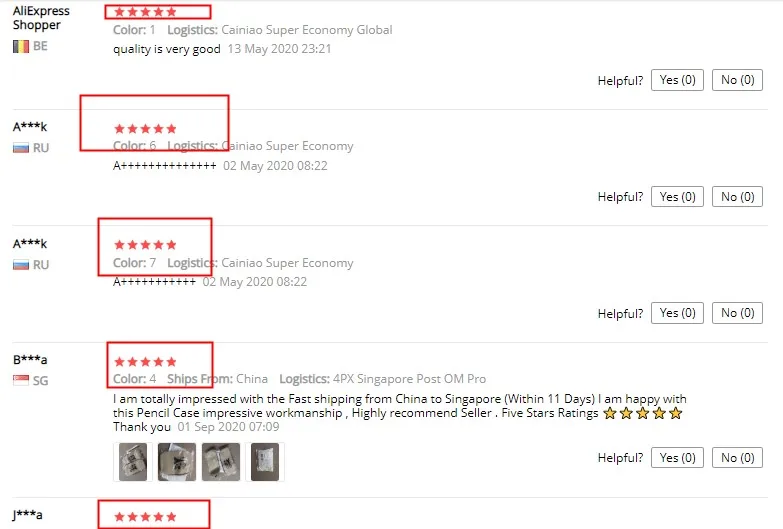The height and width of the screenshot is (529, 783).
Task: Click the star rating of J***a's review
Action: (145, 517)
